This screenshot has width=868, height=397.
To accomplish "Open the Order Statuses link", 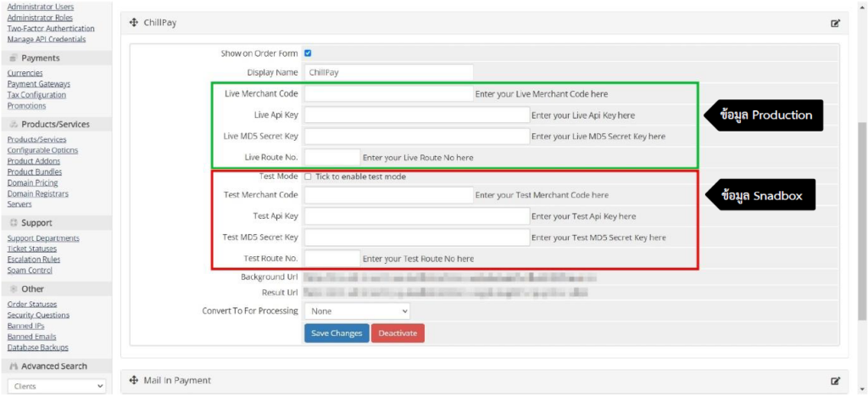I will 32,304.
